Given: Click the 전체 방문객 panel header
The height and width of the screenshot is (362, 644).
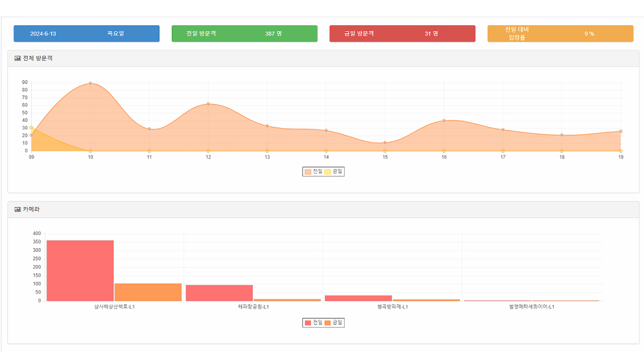Looking at the screenshot, I should [x=323, y=59].
